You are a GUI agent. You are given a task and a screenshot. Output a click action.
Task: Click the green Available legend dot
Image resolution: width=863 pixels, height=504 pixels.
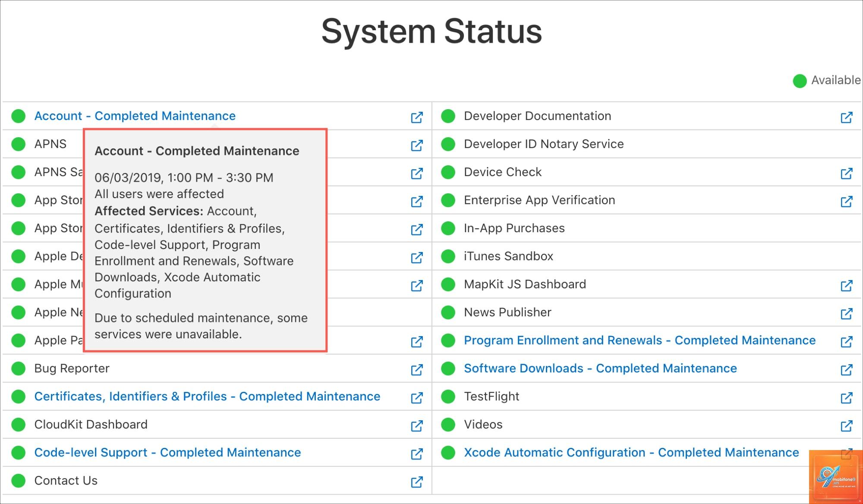tap(800, 81)
